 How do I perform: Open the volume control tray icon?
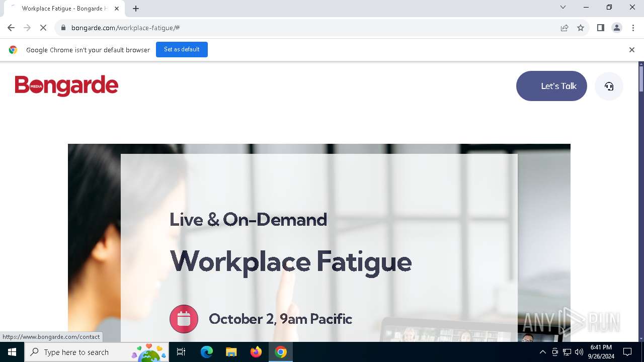[579, 352]
